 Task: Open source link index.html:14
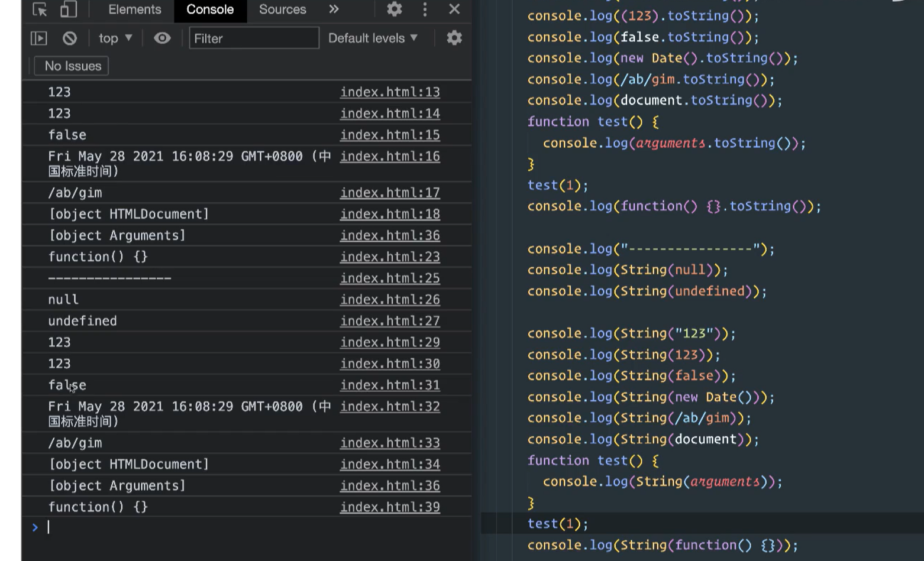click(x=390, y=114)
